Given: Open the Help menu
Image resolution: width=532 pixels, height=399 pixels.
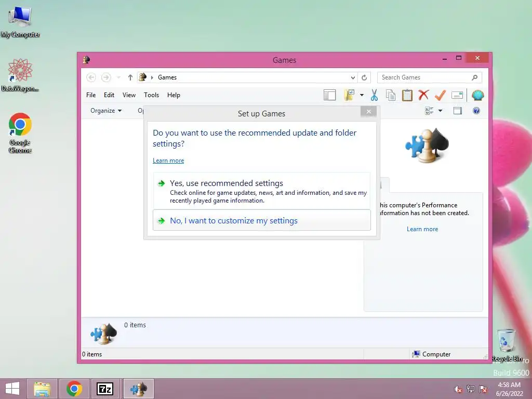Looking at the screenshot, I should point(174,95).
